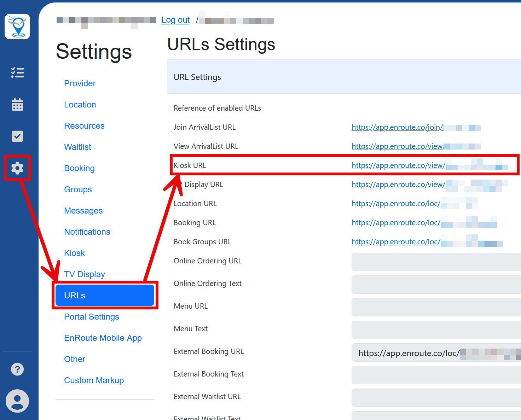Screen dimensions: 521x420
Task: Click the 'Reference of enabled URLs' text
Action: click(x=217, y=108)
